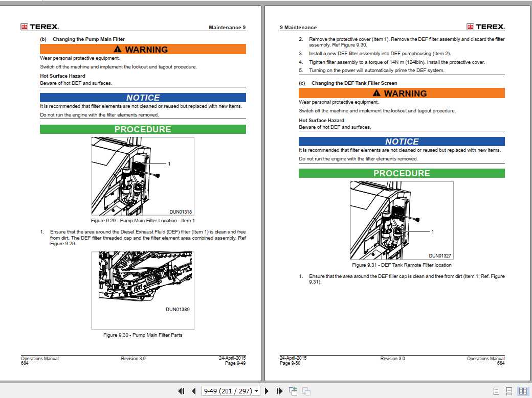Click the page field showing 9-49 (201 / 297)
532x398 pixels.
point(228,391)
